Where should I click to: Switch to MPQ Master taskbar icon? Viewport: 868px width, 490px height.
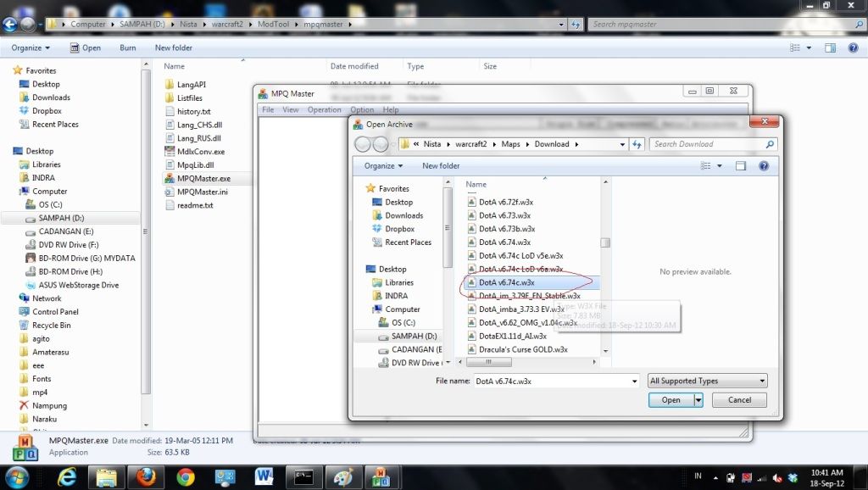pos(381,476)
